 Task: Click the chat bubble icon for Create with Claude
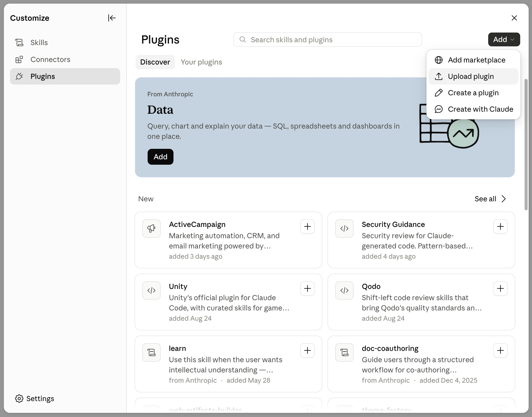[439, 109]
